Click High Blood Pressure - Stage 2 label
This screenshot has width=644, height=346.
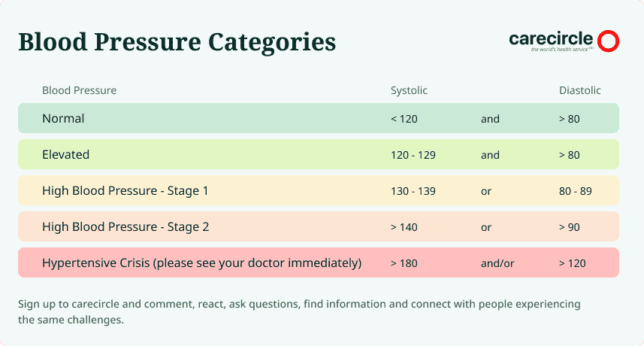(x=125, y=227)
